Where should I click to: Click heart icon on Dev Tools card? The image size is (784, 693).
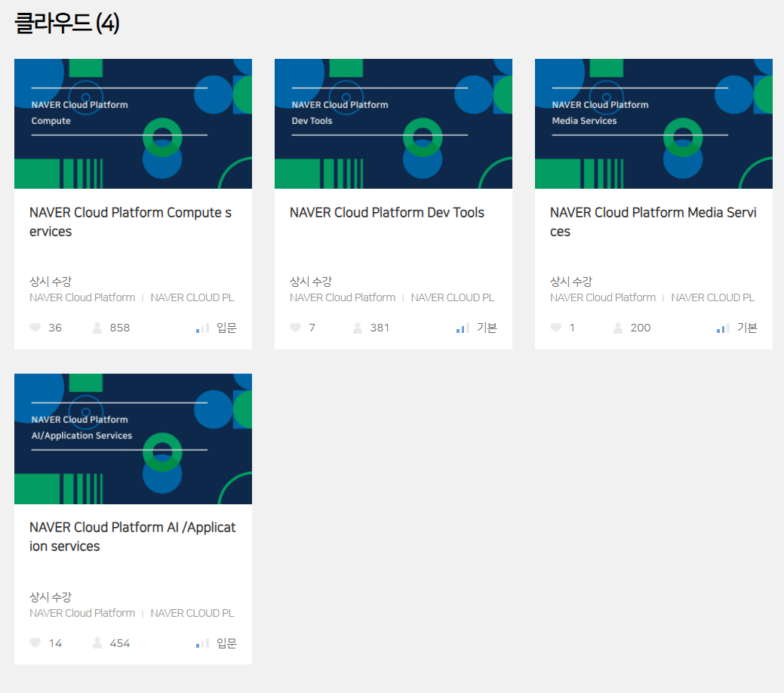tap(296, 328)
